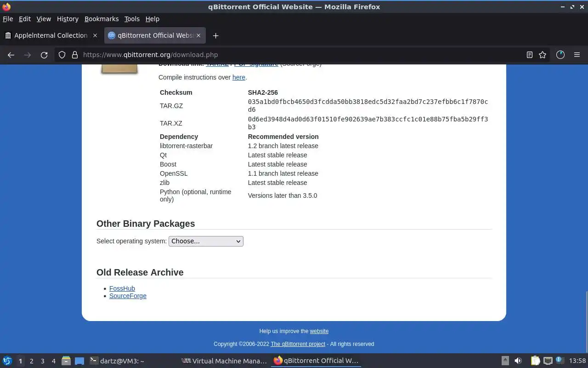Open a new tab with plus button
Screen dimensions: 588x368
pos(215,35)
